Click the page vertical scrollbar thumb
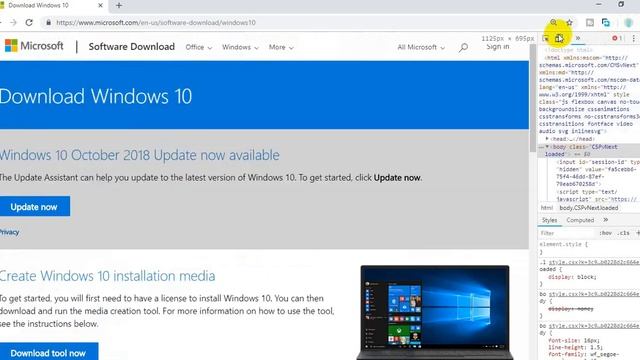This screenshot has width=640, height=360. point(533,98)
